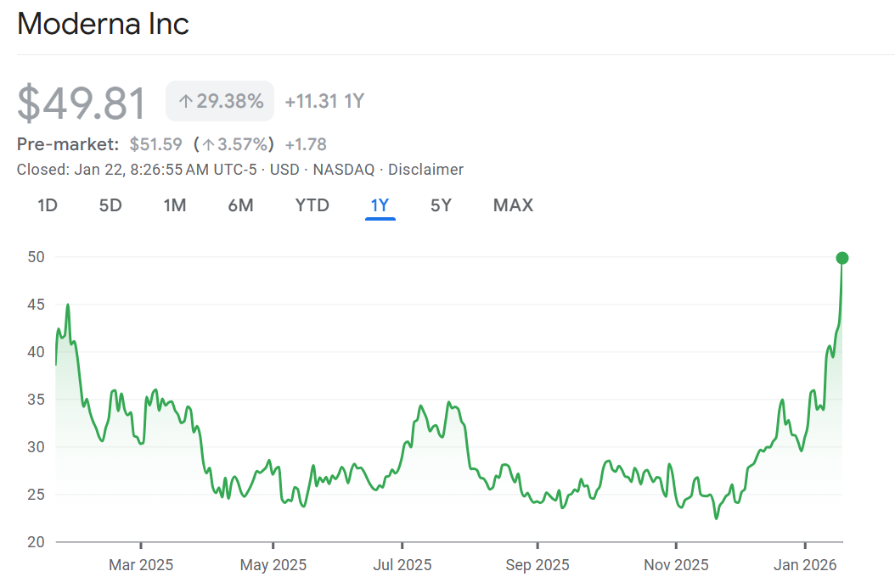The width and height of the screenshot is (895, 588).
Task: Click the up arrow in the 29.38% badge
Action: click(186, 102)
